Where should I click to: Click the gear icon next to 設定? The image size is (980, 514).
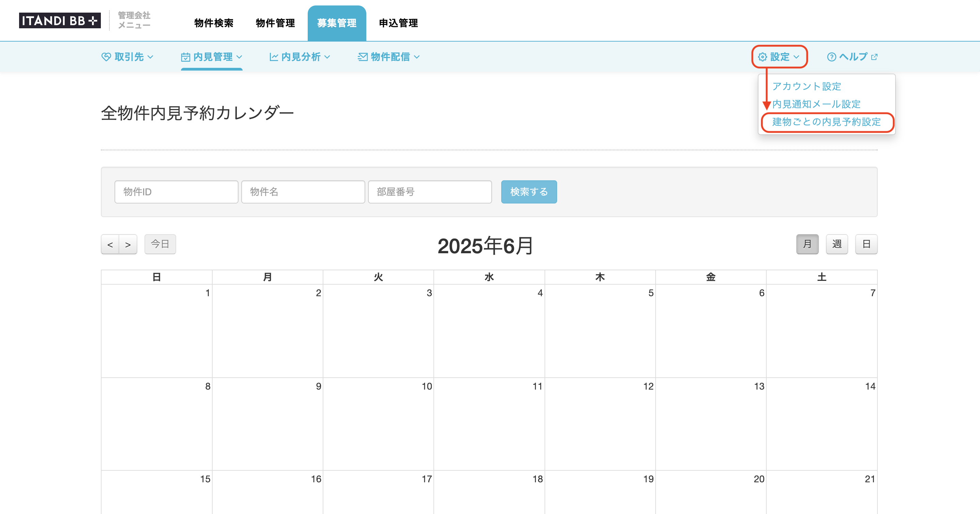[x=762, y=57]
